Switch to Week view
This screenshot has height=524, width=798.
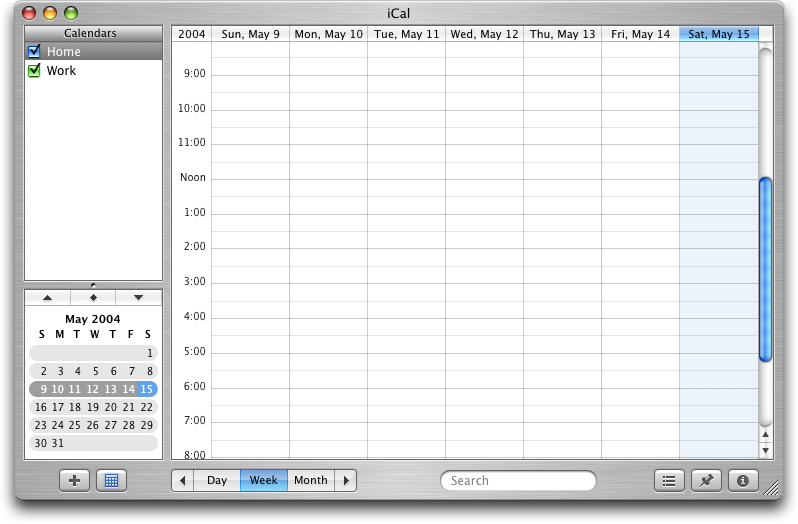click(x=264, y=480)
